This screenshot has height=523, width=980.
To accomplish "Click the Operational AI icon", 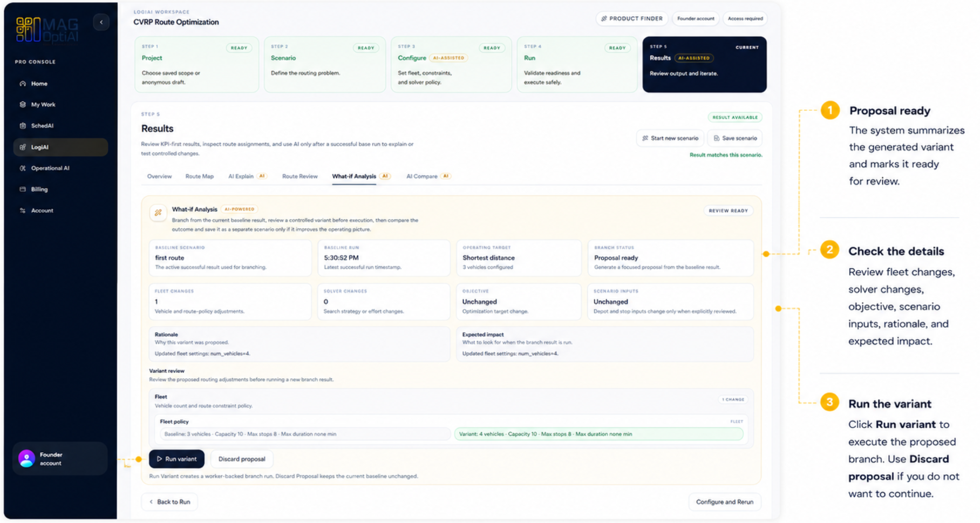I will point(23,168).
